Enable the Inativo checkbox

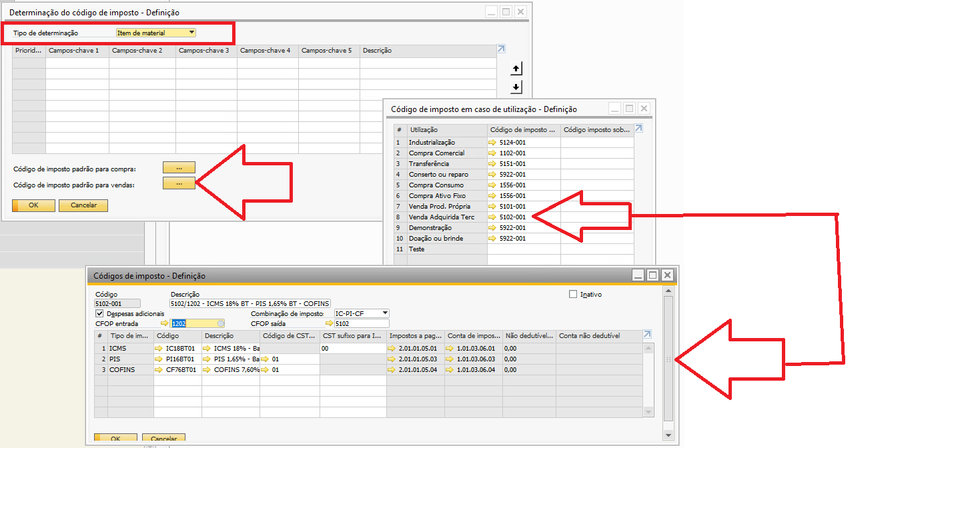572,294
